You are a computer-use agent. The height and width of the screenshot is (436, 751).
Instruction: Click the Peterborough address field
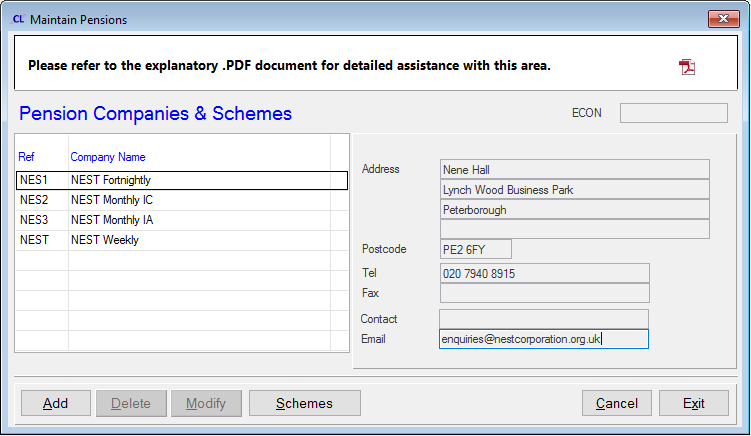pyautogui.click(x=575, y=210)
